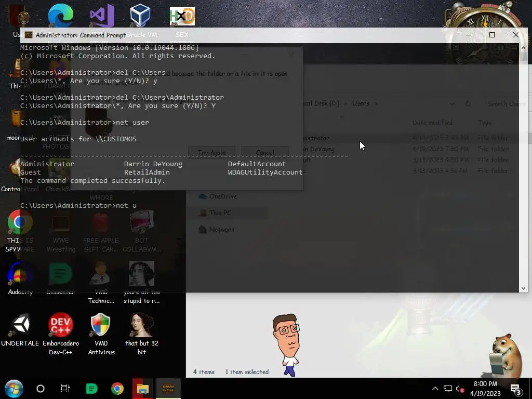Launch Oracle VM VirtualBox desktop icon
532x399 pixels.
click(140, 16)
